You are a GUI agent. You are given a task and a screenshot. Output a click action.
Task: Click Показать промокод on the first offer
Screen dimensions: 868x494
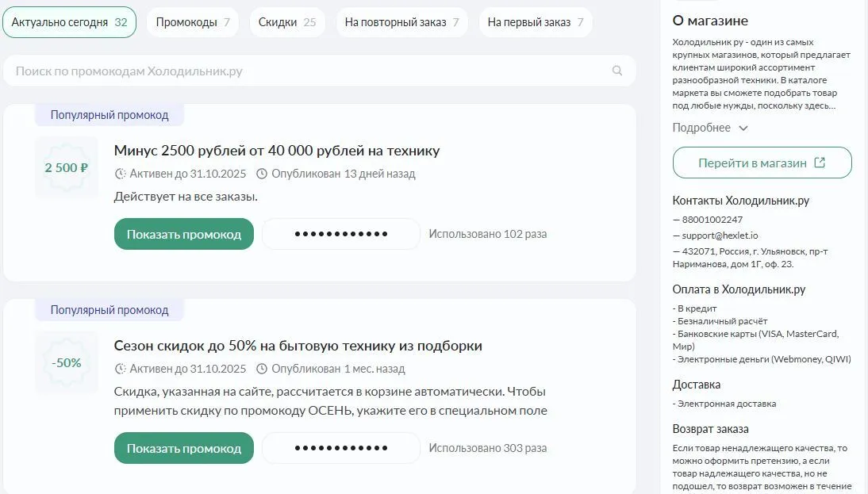click(183, 233)
